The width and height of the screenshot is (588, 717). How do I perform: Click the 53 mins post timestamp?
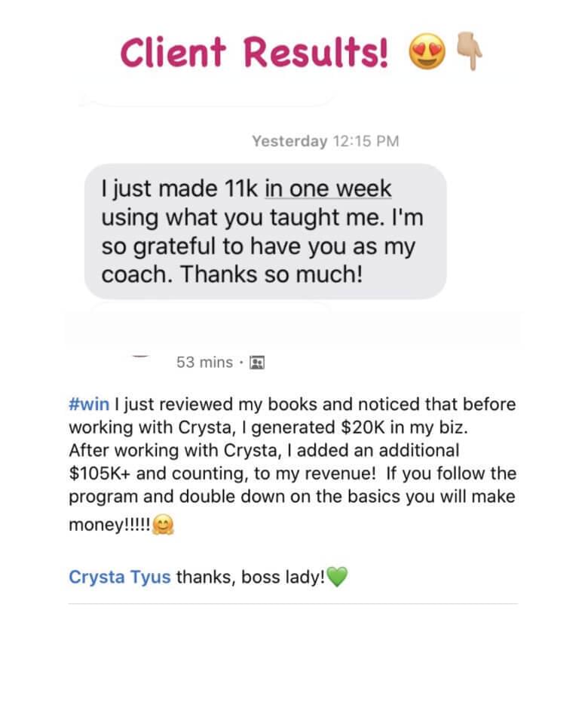pos(204,362)
